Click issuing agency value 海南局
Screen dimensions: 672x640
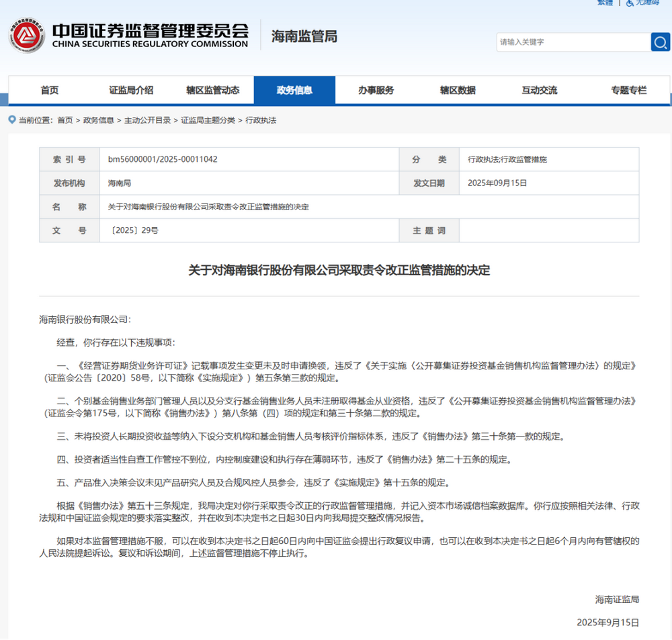click(120, 183)
